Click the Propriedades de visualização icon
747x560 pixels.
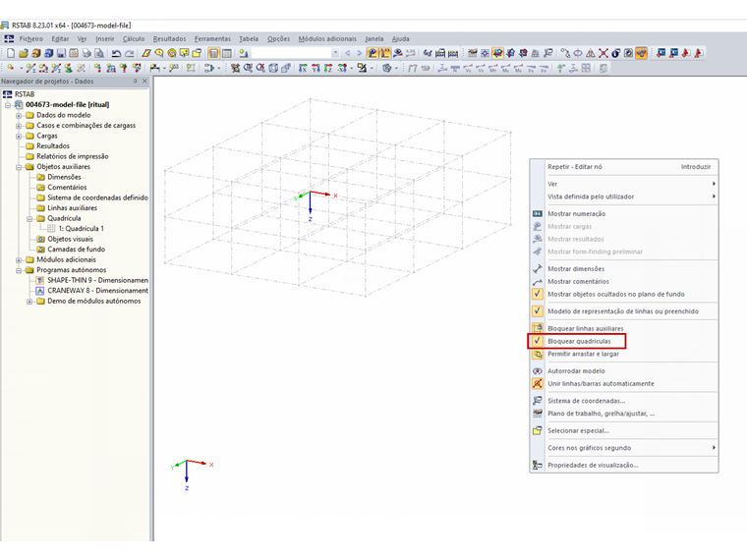click(x=538, y=466)
